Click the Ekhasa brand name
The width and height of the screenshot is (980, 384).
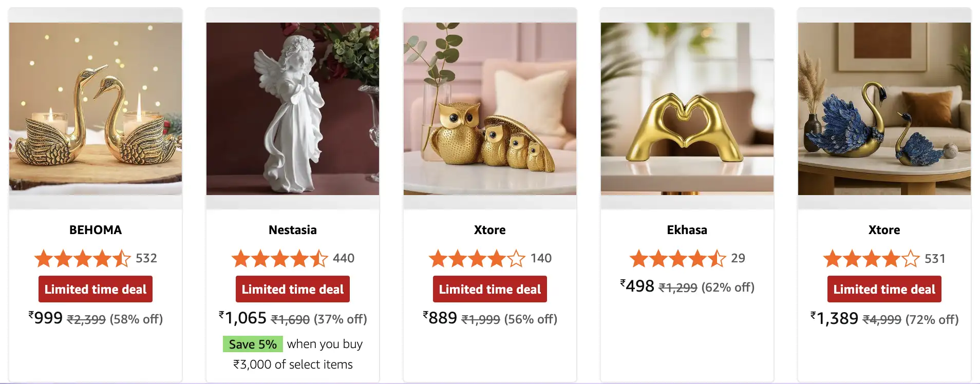687,230
